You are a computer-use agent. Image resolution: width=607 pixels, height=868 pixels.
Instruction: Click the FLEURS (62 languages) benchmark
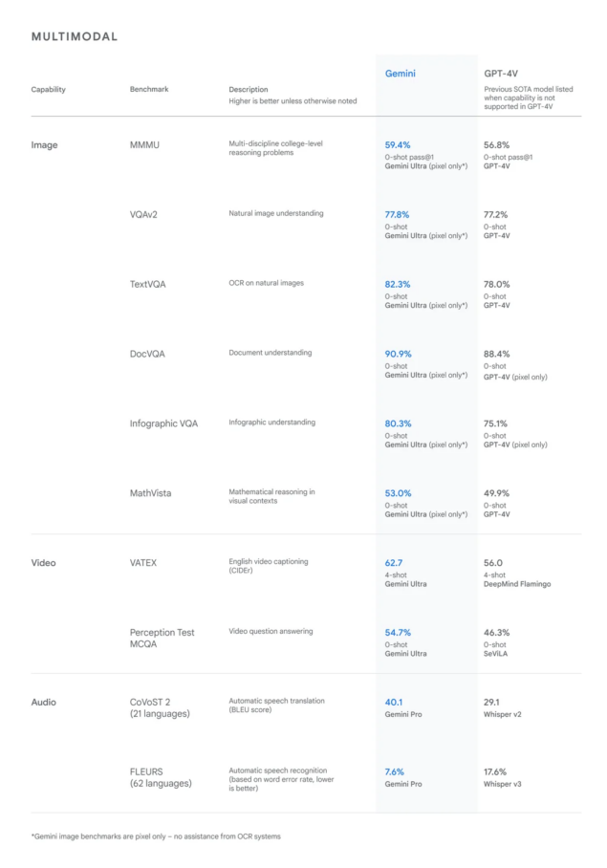(161, 778)
